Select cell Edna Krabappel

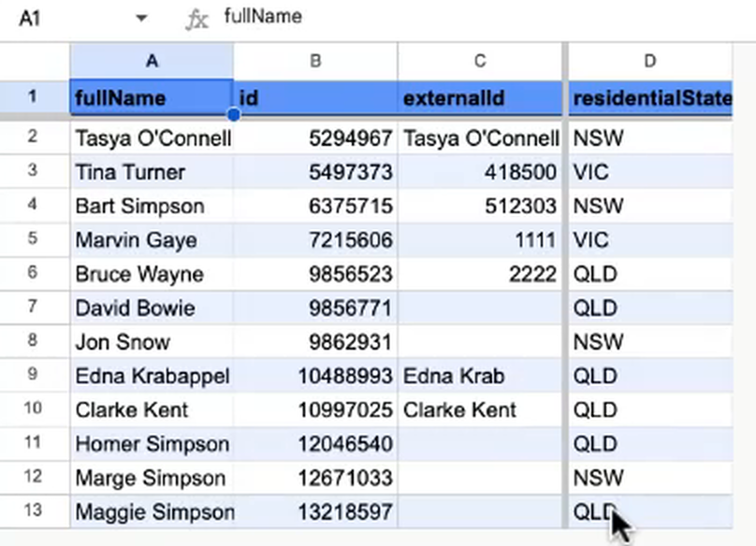[x=152, y=376]
